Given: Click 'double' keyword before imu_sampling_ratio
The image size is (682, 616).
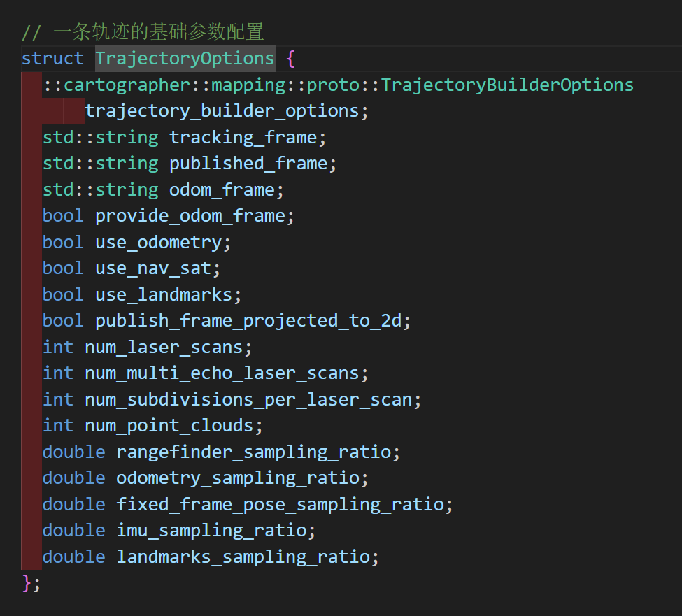Looking at the screenshot, I should coord(74,531).
